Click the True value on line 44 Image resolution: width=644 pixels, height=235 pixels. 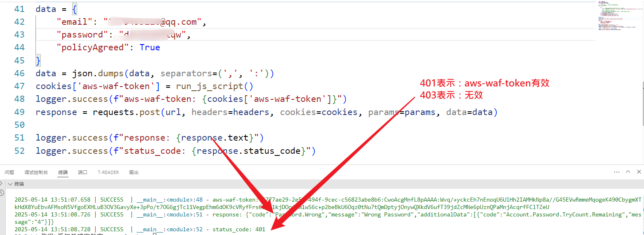point(150,47)
